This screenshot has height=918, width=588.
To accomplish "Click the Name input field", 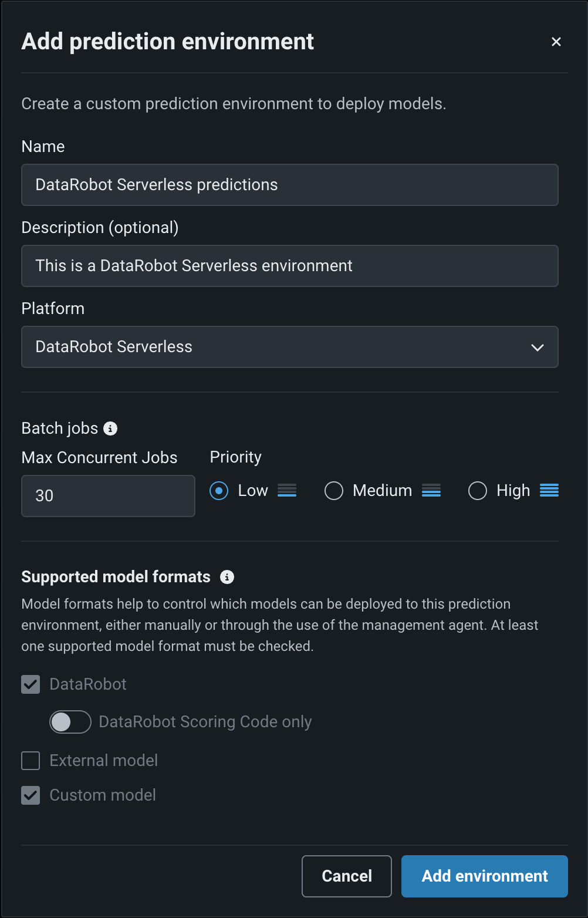I will (x=289, y=185).
